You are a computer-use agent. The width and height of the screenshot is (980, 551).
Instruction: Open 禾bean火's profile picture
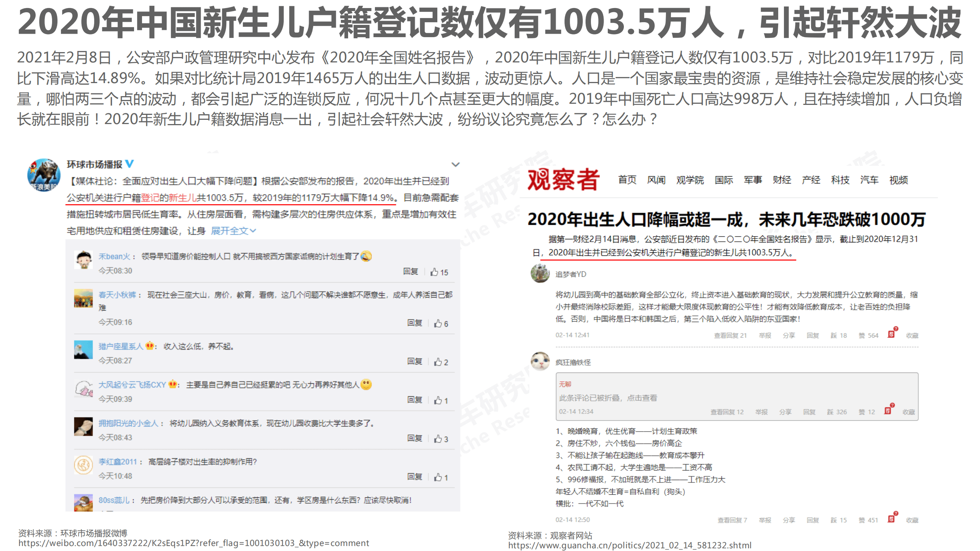coord(84,259)
